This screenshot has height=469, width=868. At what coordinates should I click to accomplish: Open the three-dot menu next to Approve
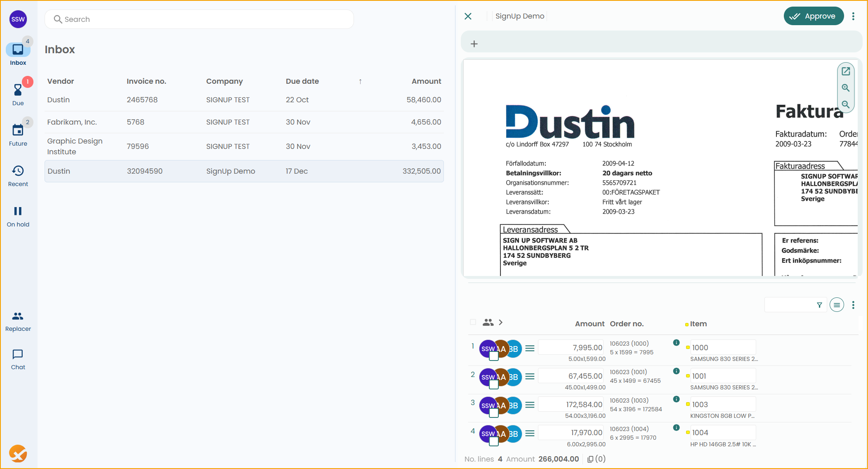(854, 16)
